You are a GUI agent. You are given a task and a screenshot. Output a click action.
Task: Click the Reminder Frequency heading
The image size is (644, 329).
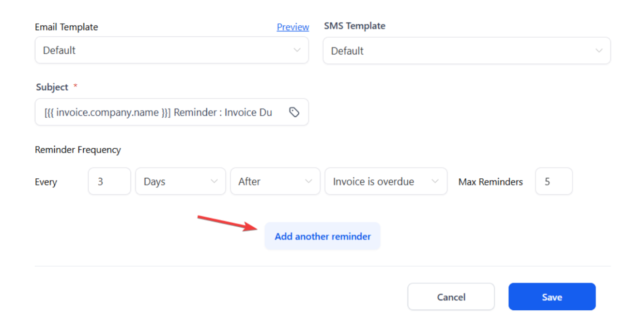78,150
